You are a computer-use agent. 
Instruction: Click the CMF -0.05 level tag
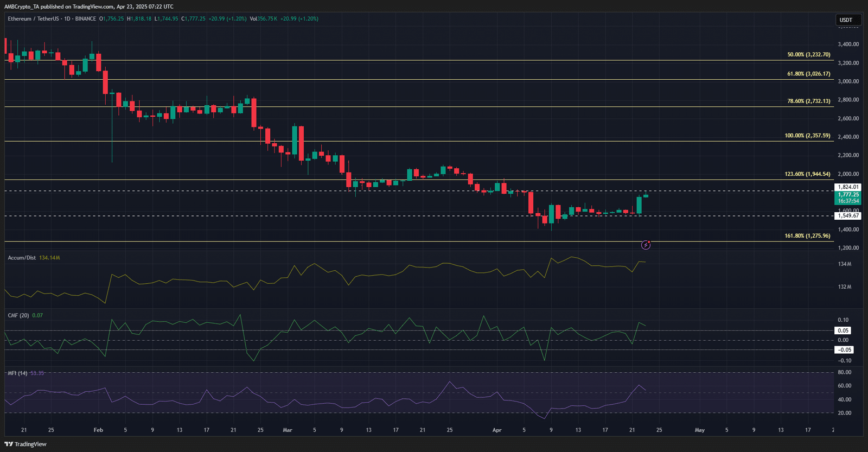click(x=844, y=350)
